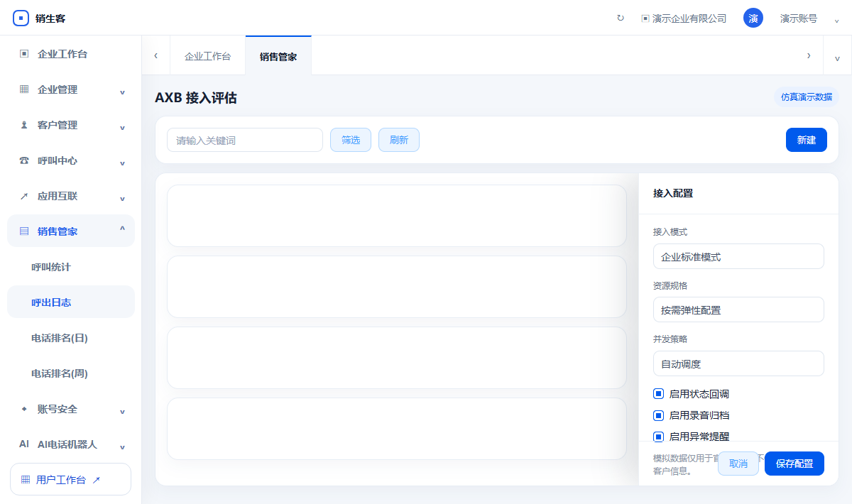Expand the 客户管理 menu chevron
This screenshot has width=852, height=504.
click(122, 127)
